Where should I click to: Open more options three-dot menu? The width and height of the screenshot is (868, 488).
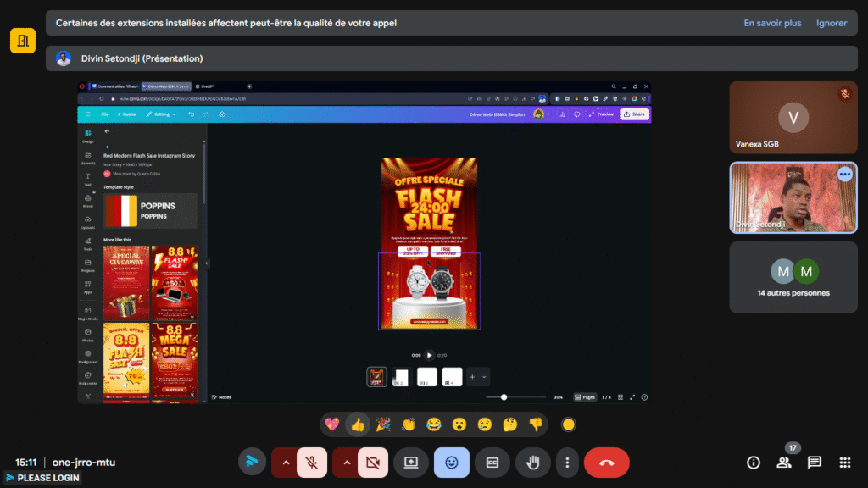tap(567, 463)
